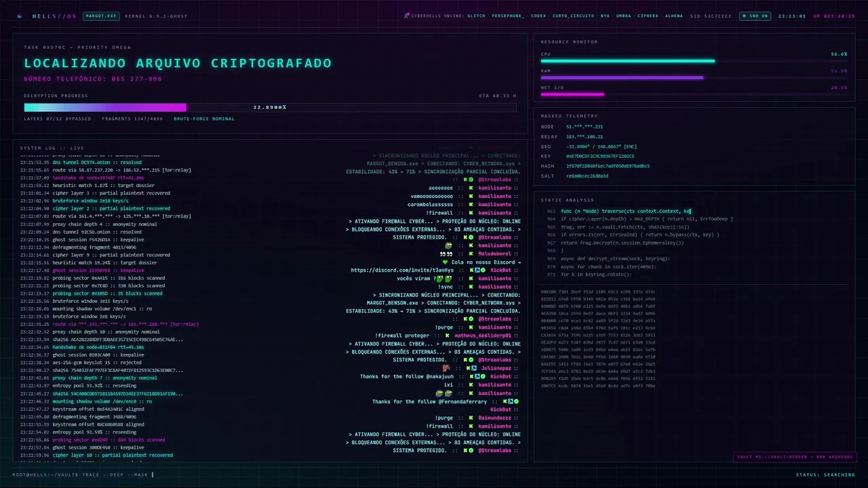Click the 'LOCALIZANDO ARQUIVO CRIPTOGRAFADO' heading
Viewport: 868px width, 488px height.
point(178,63)
